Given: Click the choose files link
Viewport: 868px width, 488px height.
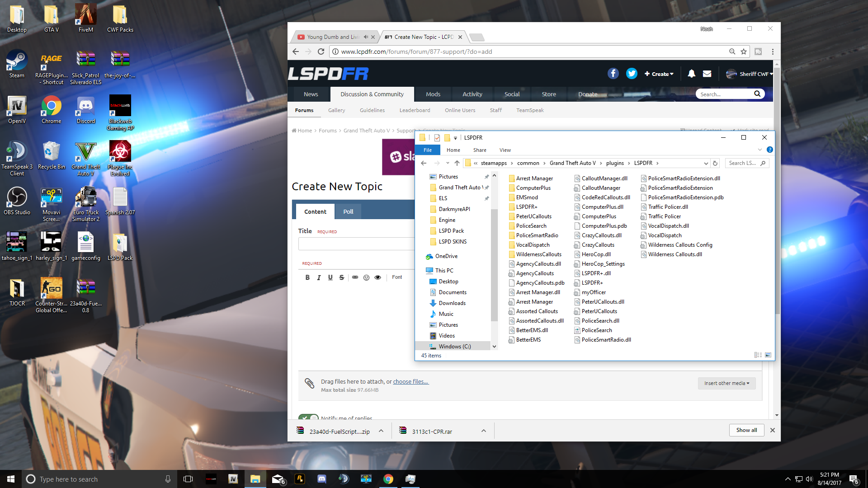Looking at the screenshot, I should click(x=410, y=382).
